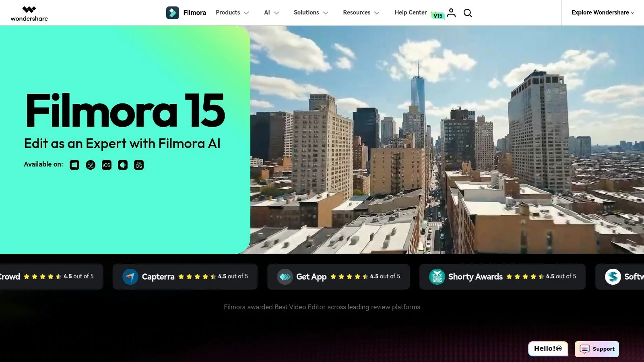Click the V15 badge
Screen dimensions: 644x362
pyautogui.click(x=438, y=16)
